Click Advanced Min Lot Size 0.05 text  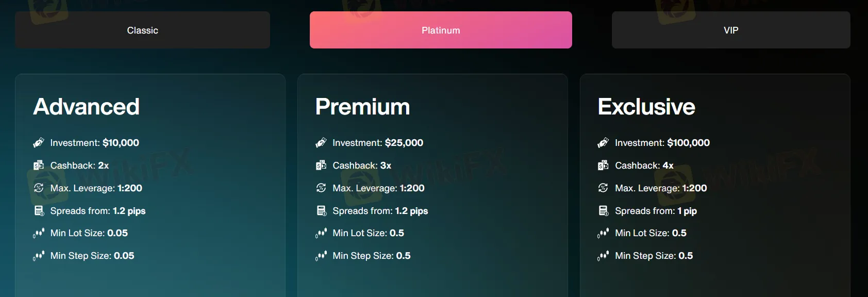point(89,233)
